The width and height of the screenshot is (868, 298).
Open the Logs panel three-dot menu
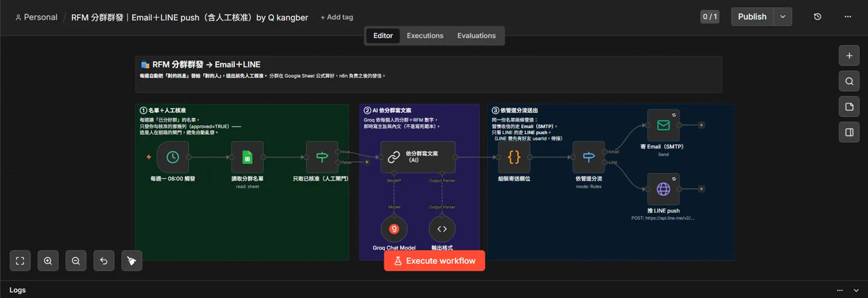coord(839,290)
